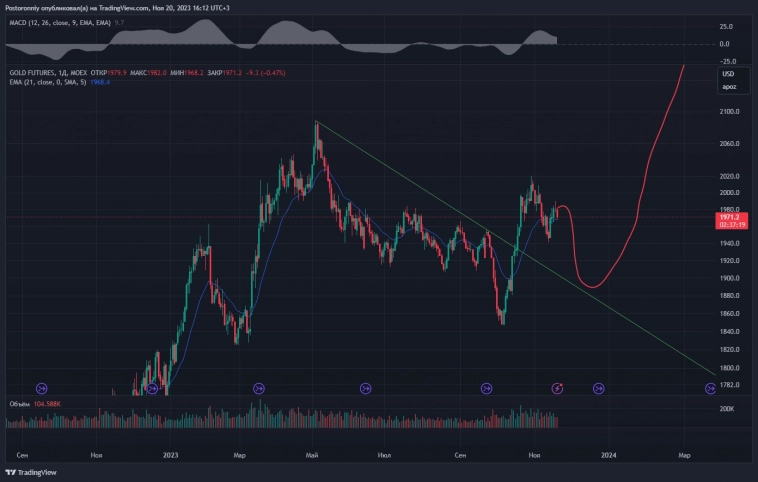This screenshot has width=758, height=482.
Task: Open the scale mode selector below USD
Action: [x=729, y=87]
